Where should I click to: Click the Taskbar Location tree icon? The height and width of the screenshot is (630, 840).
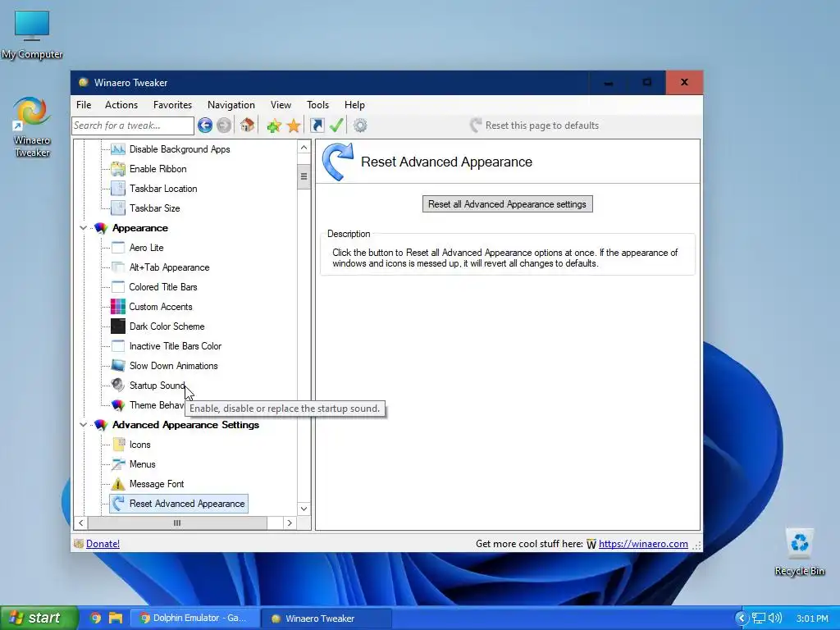pos(118,189)
